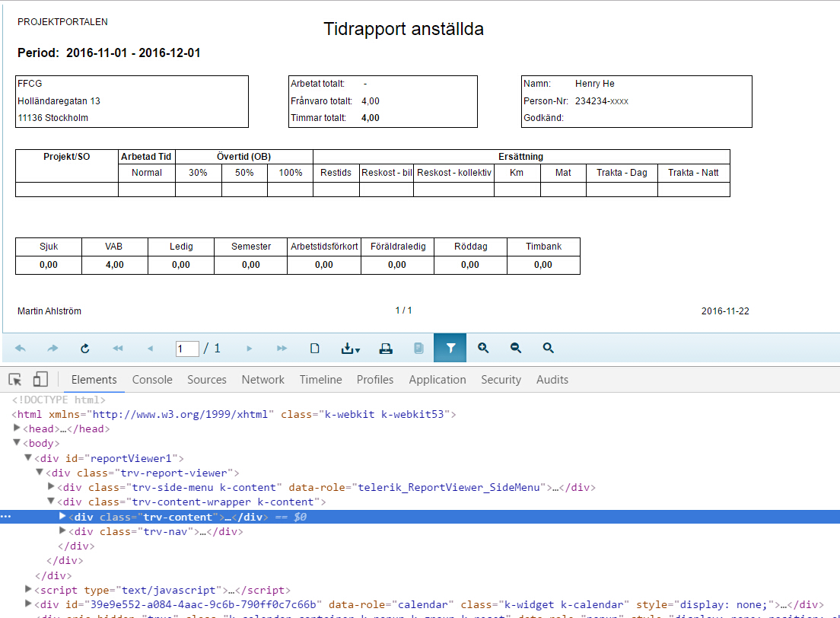Click the toggle full page fit icon
The width and height of the screenshot is (840, 618).
point(549,349)
